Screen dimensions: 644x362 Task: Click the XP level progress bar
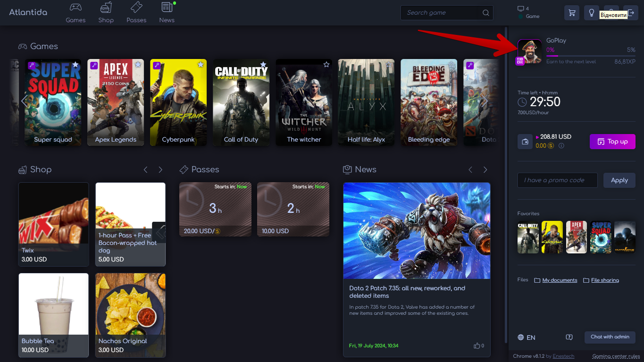[591, 56]
